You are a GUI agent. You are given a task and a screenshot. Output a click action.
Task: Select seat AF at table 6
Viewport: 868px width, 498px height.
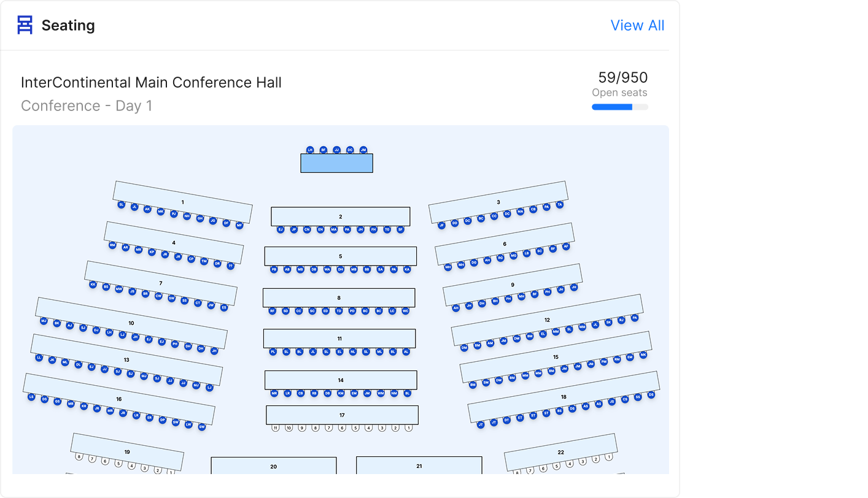pyautogui.click(x=566, y=247)
